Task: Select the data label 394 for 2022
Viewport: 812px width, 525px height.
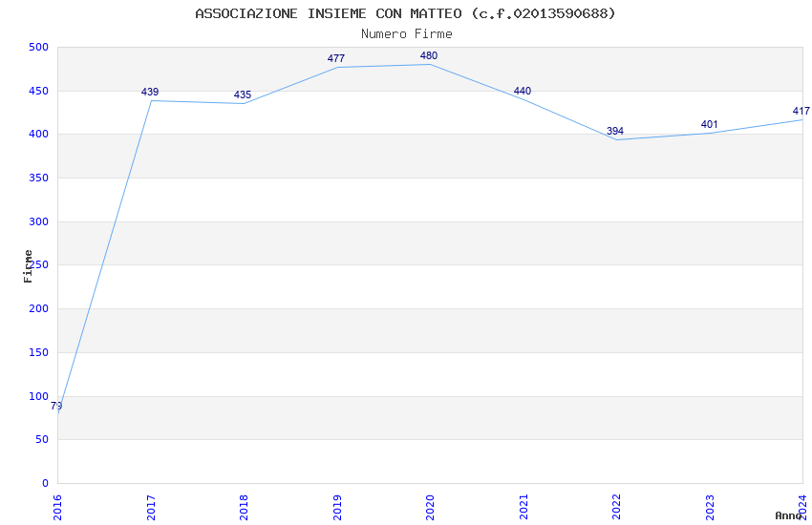Action: 615,131
